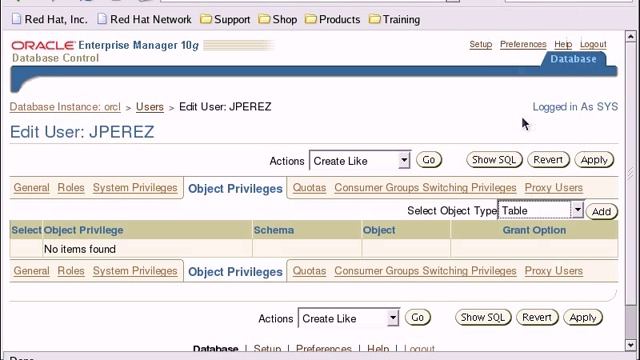Open upper Consumer Groups Switching Privileges tab
640x360 pixels.
point(425,188)
